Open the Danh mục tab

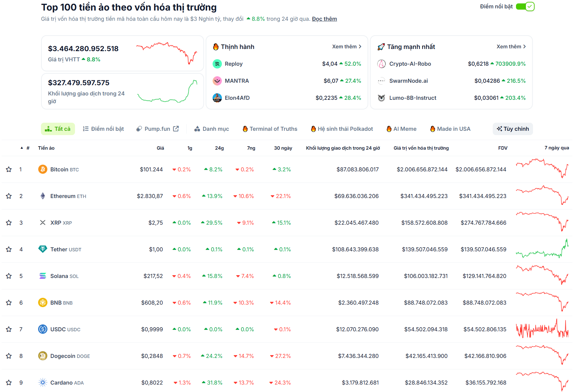coord(212,129)
